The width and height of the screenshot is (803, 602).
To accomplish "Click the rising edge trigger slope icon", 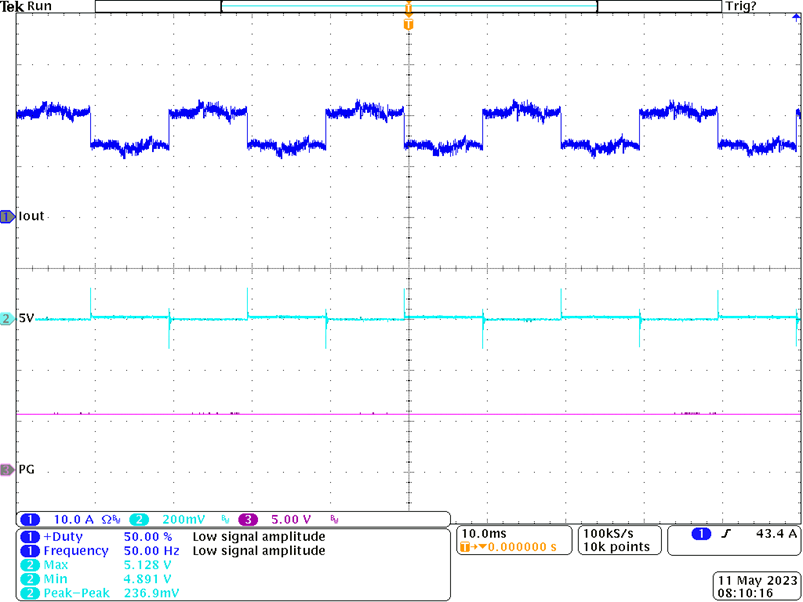I will [729, 535].
